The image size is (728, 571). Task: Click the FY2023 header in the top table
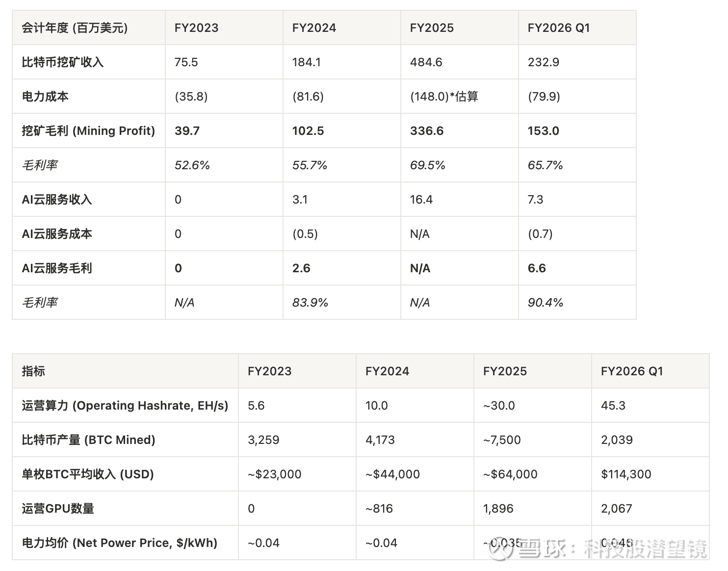coord(196,28)
